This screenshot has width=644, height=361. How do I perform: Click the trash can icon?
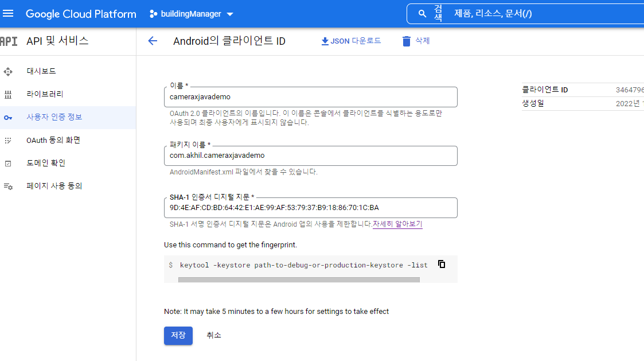pyautogui.click(x=406, y=41)
